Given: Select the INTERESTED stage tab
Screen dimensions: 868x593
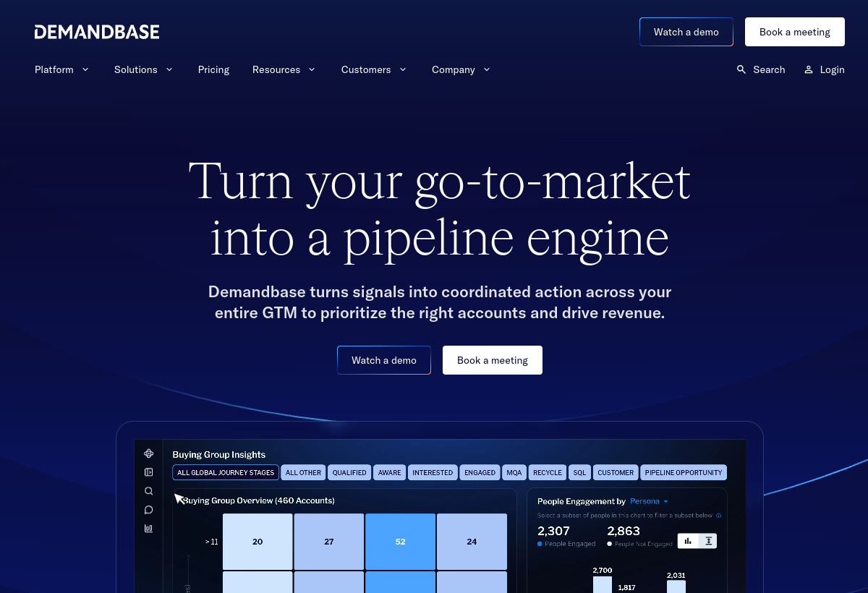Looking at the screenshot, I should coord(433,472).
